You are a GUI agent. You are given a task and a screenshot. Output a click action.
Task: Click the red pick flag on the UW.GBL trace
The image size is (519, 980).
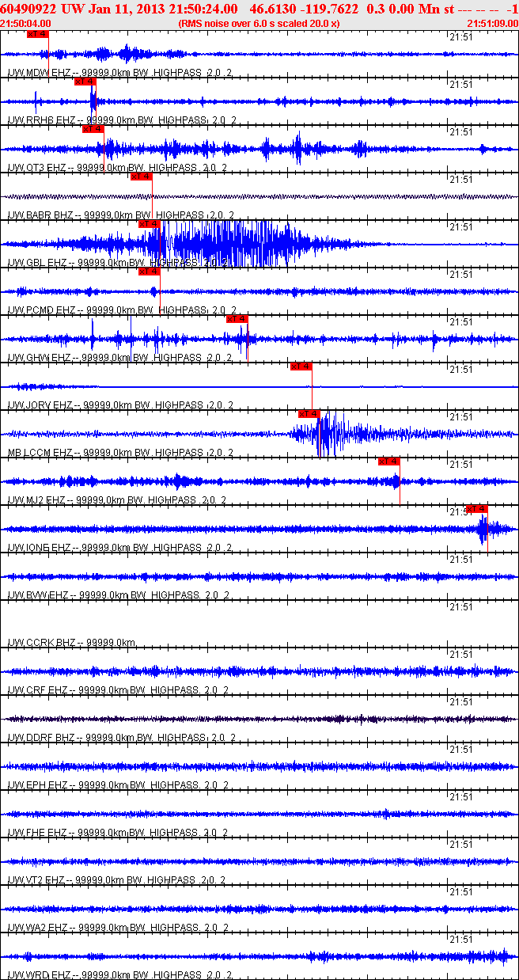point(149,224)
